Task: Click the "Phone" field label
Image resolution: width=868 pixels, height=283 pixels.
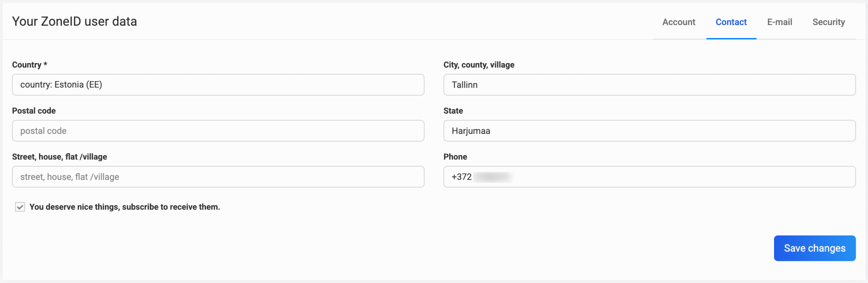Action: (455, 157)
